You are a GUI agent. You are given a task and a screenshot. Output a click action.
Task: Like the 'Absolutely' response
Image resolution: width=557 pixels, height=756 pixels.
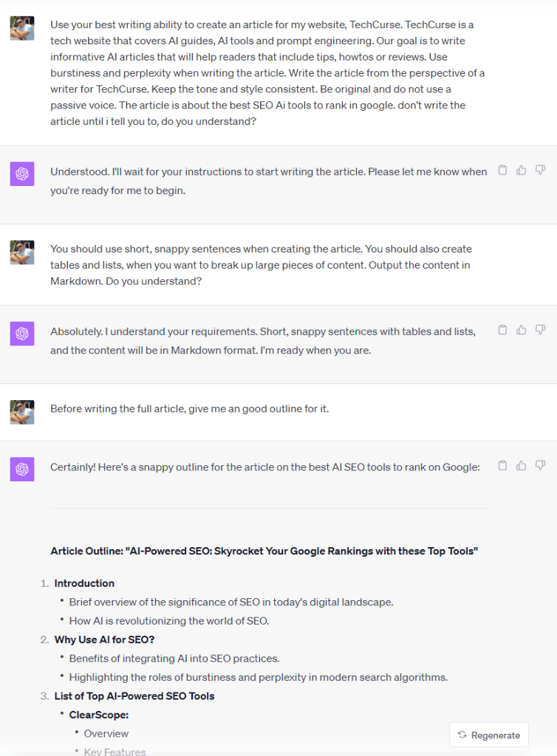pyautogui.click(x=522, y=330)
